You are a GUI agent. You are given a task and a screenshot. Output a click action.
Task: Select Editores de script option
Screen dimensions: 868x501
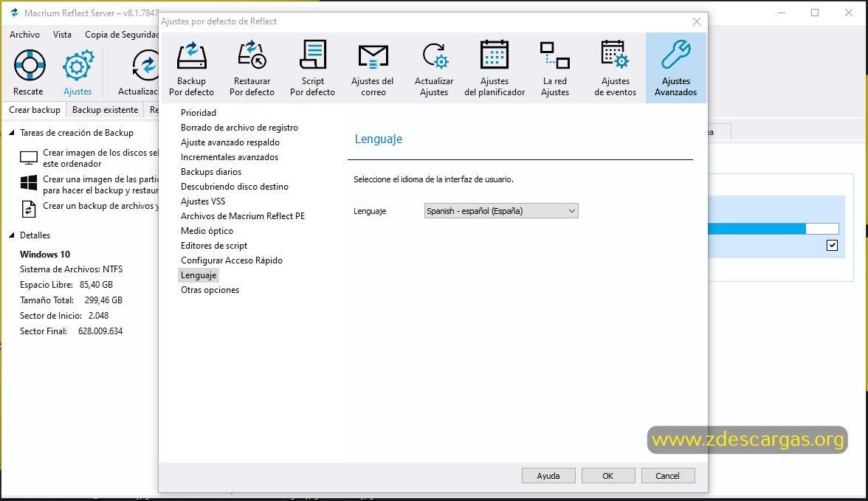pyautogui.click(x=214, y=246)
